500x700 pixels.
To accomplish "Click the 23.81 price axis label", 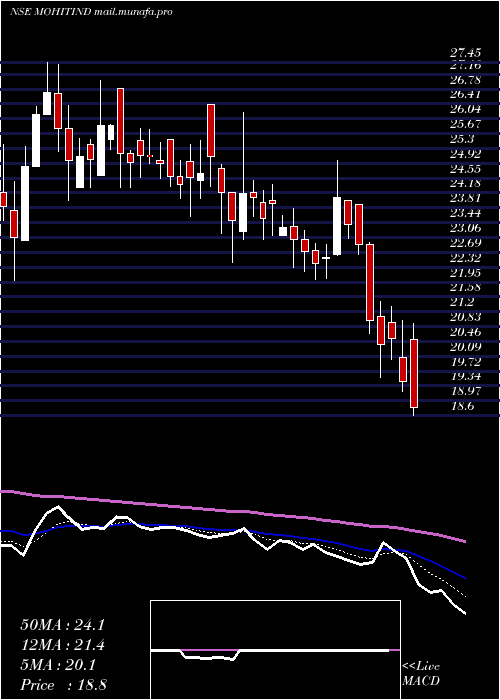I will click(467, 199).
